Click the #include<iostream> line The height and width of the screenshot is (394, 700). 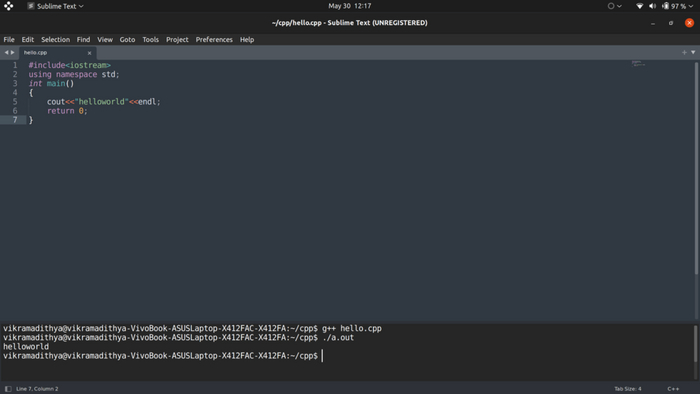[70, 65]
